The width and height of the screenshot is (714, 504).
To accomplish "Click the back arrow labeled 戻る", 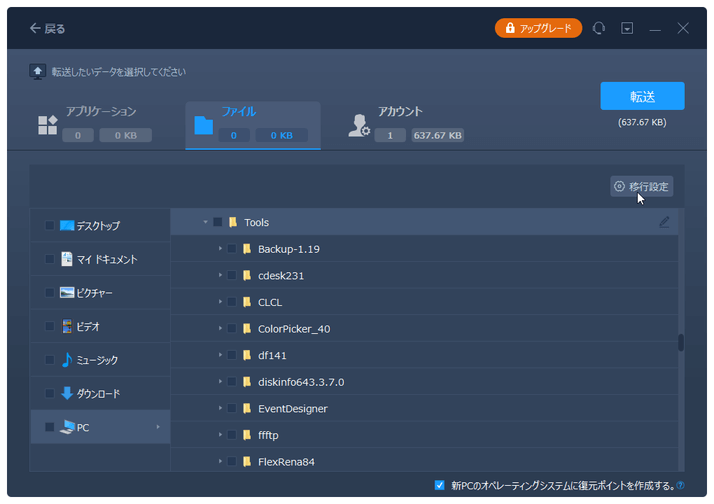I will 47,29.
